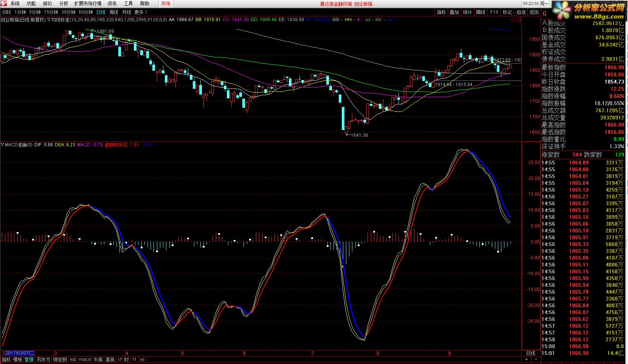Screen dimensions: 628x364
Task: Select the 分时 period
Action: 6,12
